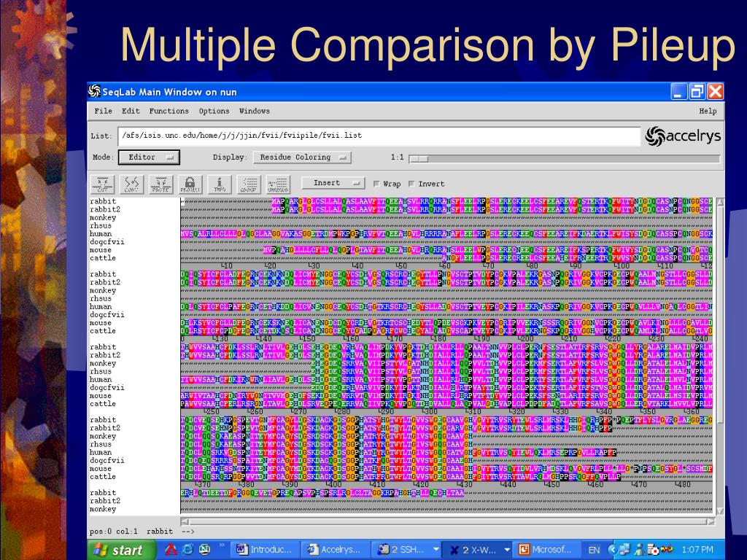Screen dimensions: 747x560
Task: Click the Netscape quick launch icon
Action: click(x=204, y=550)
